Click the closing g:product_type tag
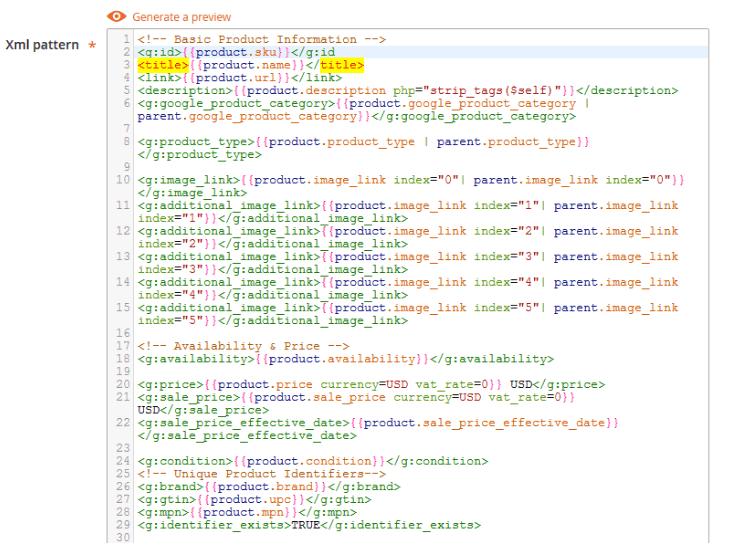The width and height of the screenshot is (734, 543). click(x=199, y=154)
